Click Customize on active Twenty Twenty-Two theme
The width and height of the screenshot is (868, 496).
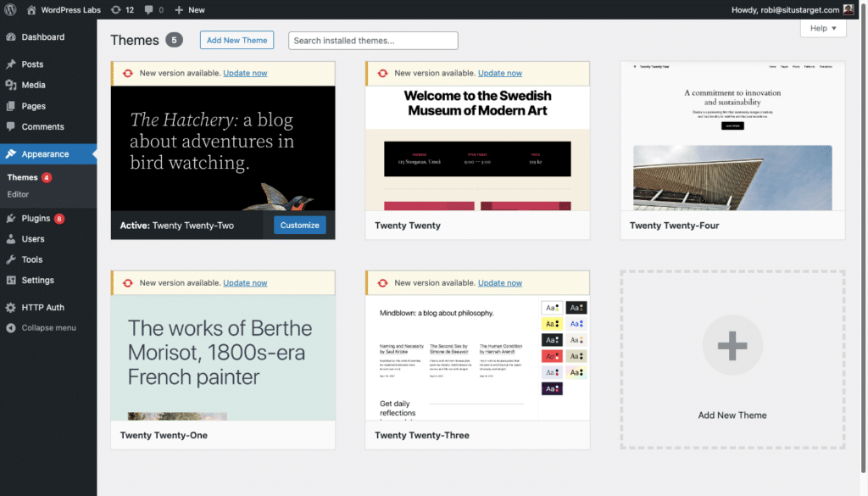pyautogui.click(x=299, y=226)
